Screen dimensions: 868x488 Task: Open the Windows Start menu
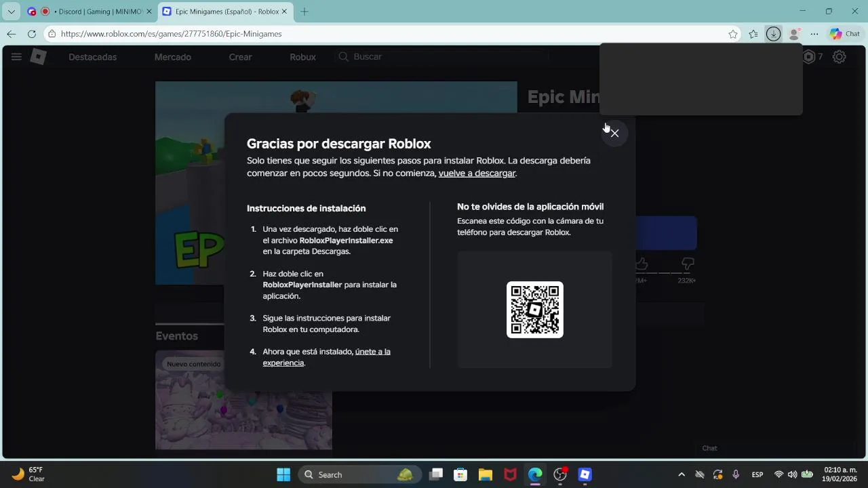(x=283, y=474)
